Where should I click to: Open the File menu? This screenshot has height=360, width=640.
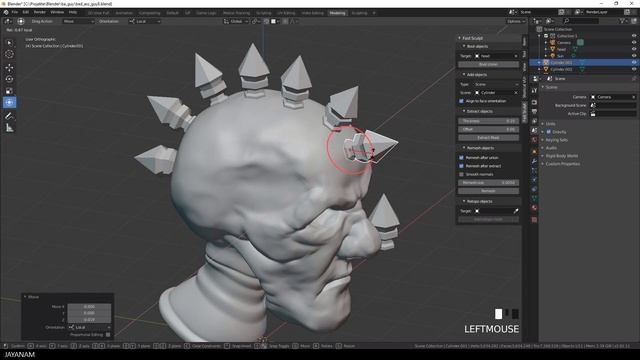click(15, 12)
